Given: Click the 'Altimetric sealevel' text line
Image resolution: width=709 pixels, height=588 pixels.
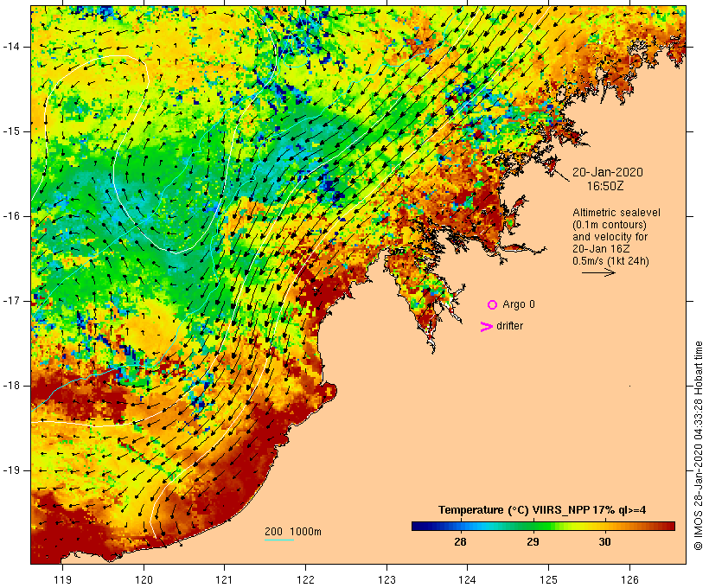Looking at the screenshot, I should pos(616,213).
